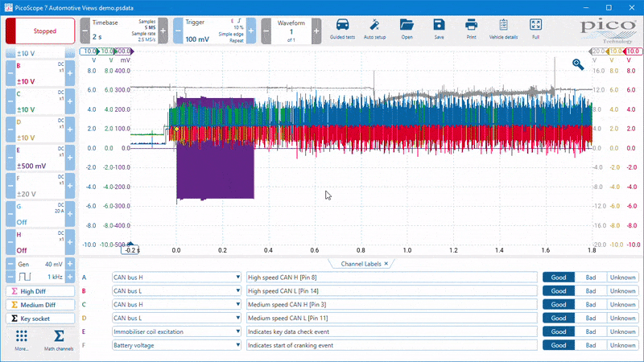Image resolution: width=644 pixels, height=362 pixels.
Task: Open the More apps grid
Action: click(x=22, y=340)
